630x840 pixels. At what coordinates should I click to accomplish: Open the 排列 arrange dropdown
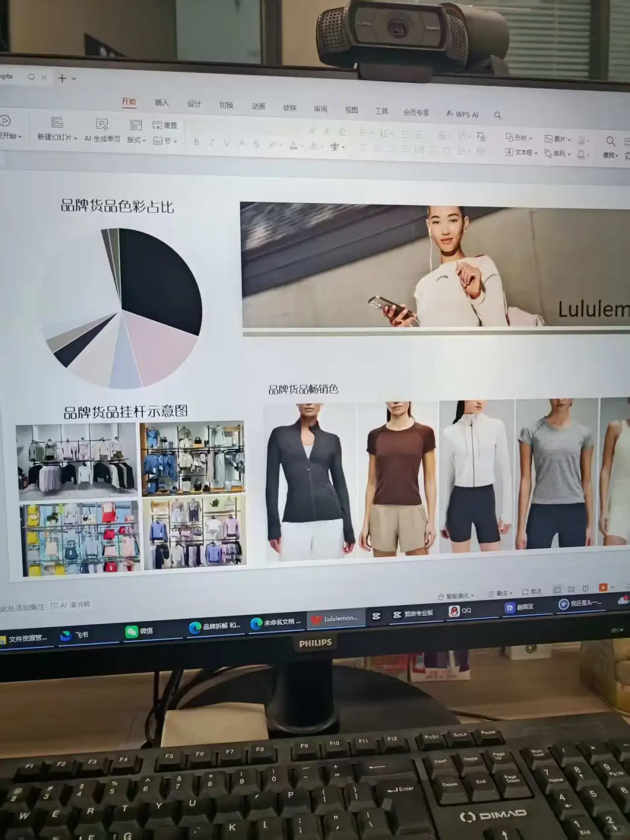tap(557, 153)
